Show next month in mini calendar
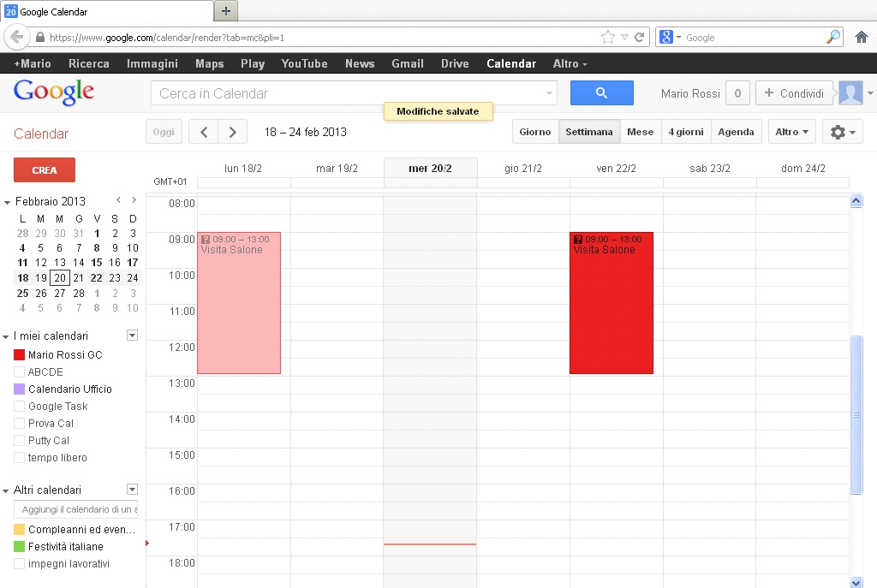The width and height of the screenshot is (877, 588). coord(134,200)
